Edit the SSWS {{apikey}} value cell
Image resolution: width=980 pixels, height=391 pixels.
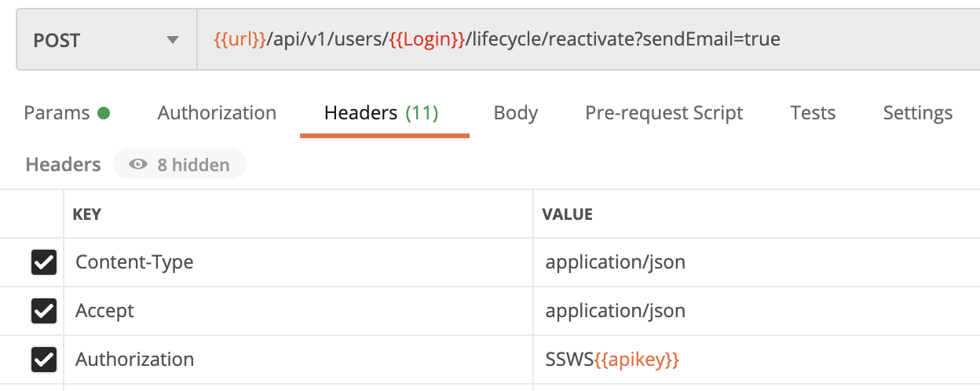pyautogui.click(x=612, y=360)
